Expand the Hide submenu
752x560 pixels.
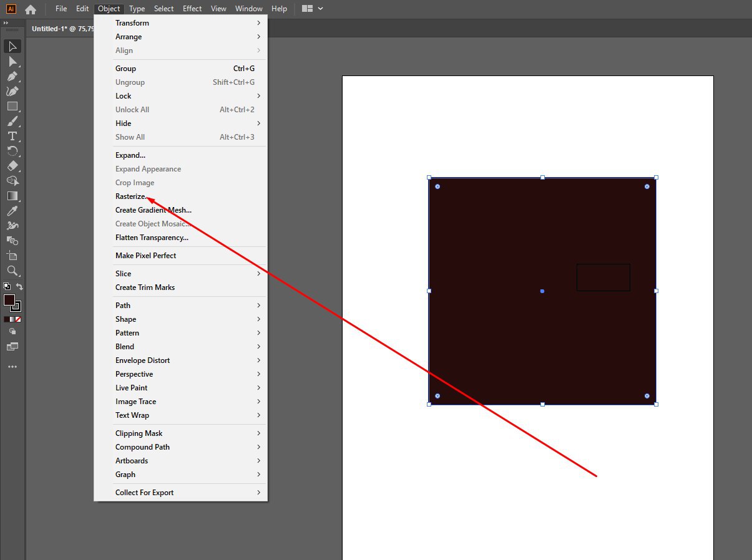tap(180, 123)
